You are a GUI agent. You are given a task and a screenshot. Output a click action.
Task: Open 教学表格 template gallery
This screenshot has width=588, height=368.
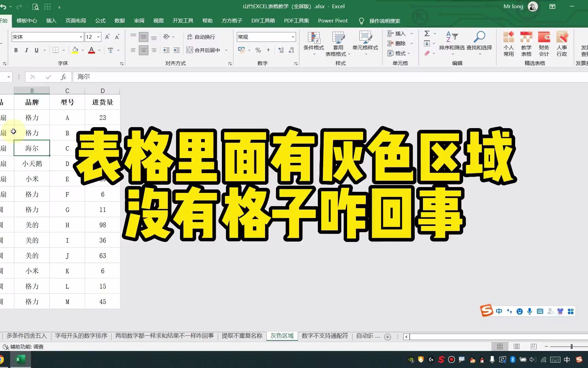pyautogui.click(x=526, y=44)
